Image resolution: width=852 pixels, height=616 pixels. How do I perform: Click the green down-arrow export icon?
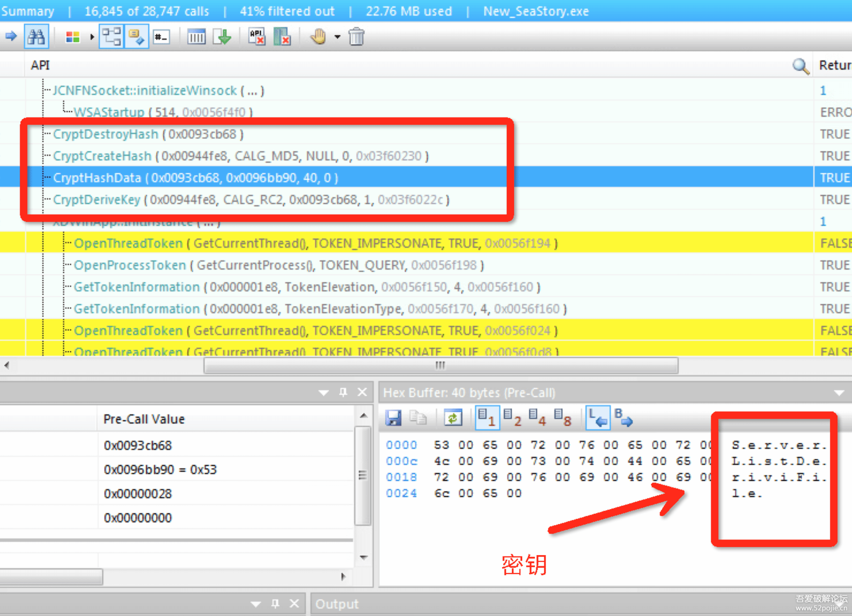(x=222, y=37)
